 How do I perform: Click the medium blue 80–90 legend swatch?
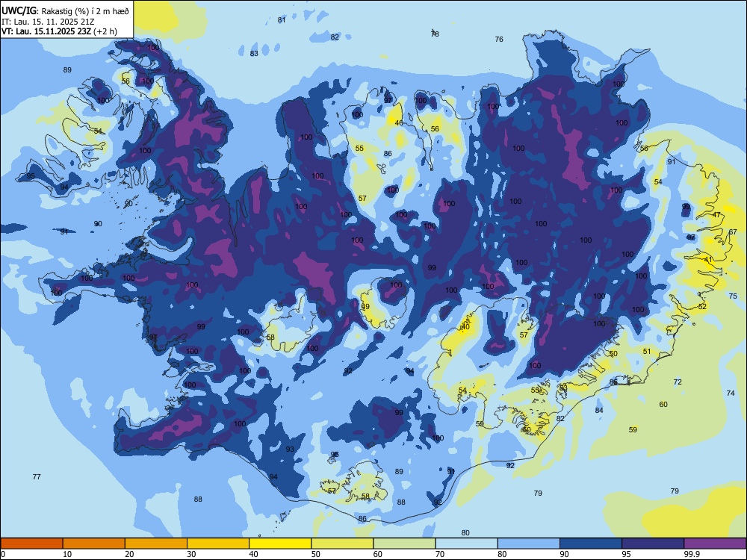point(529,544)
